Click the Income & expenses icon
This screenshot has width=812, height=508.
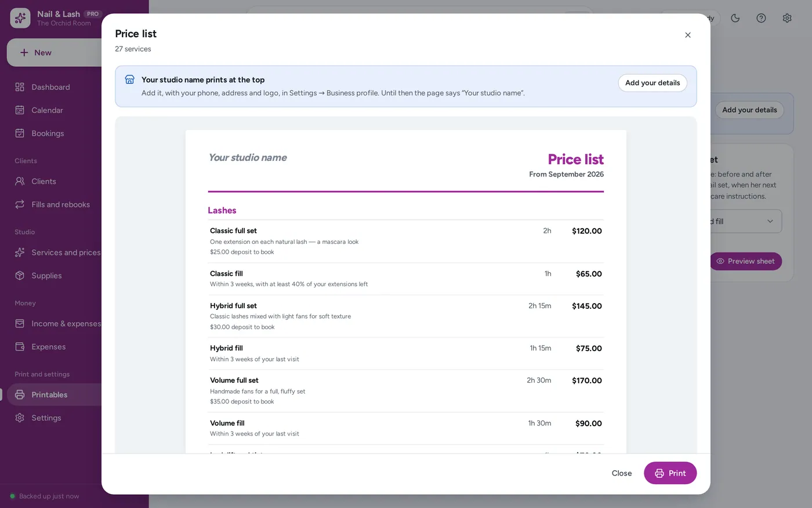(20, 323)
